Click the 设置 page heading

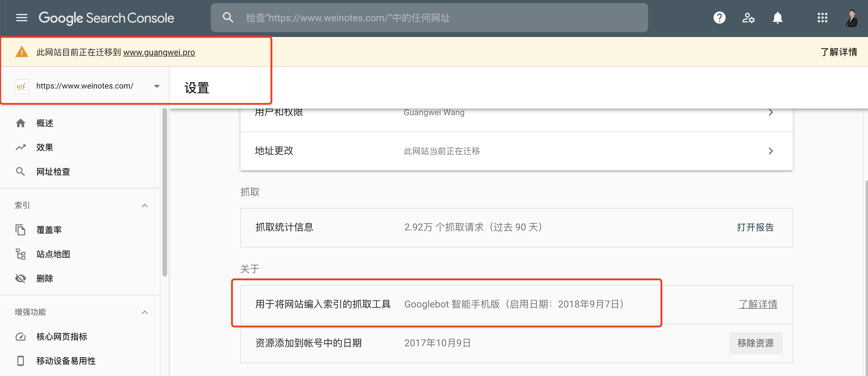click(197, 88)
